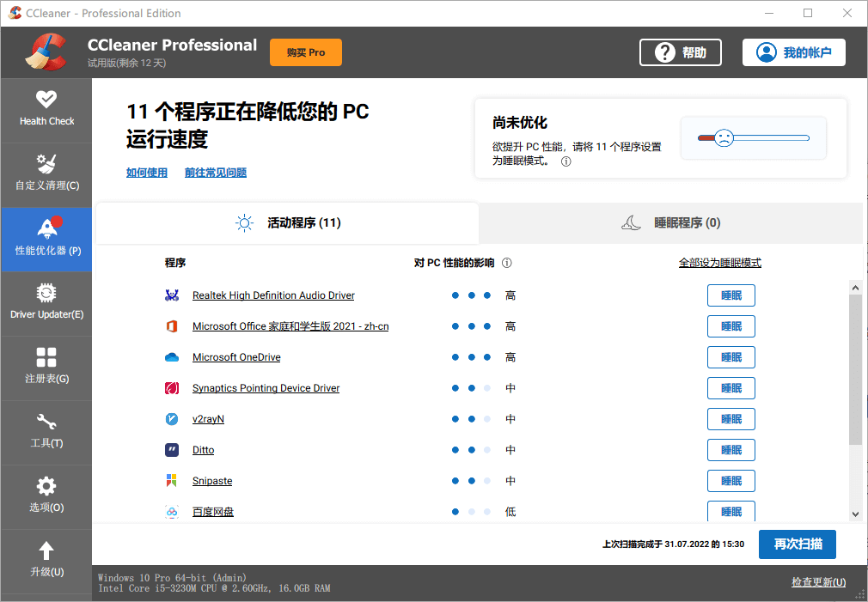Open the How to use (如何使用) link
The height and width of the screenshot is (602, 868).
pyautogui.click(x=147, y=173)
